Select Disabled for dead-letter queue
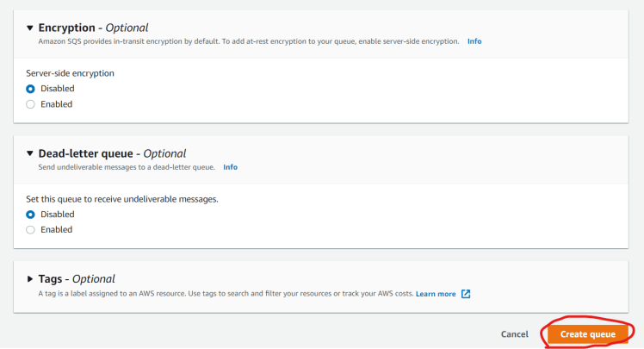 (x=30, y=215)
